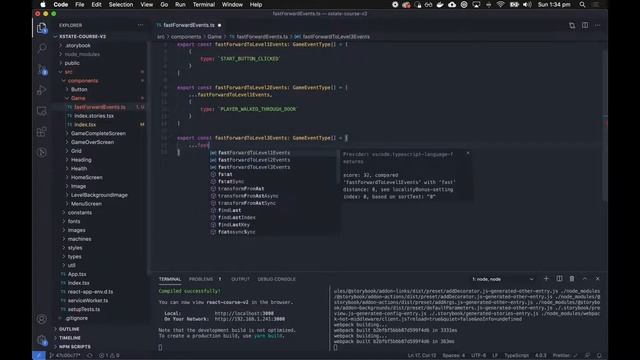Open the Source Control view icon
Image resolution: width=640 pixels, height=360 pixels.
click(42, 69)
